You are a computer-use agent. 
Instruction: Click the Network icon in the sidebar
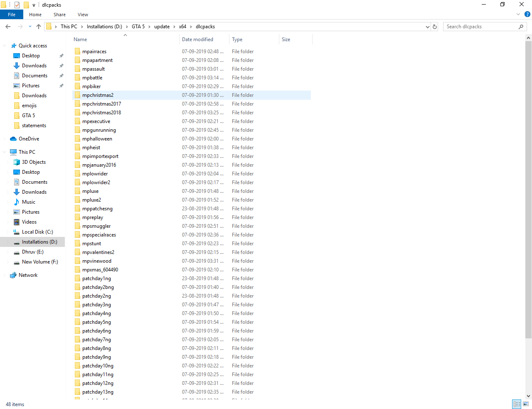[x=28, y=275]
